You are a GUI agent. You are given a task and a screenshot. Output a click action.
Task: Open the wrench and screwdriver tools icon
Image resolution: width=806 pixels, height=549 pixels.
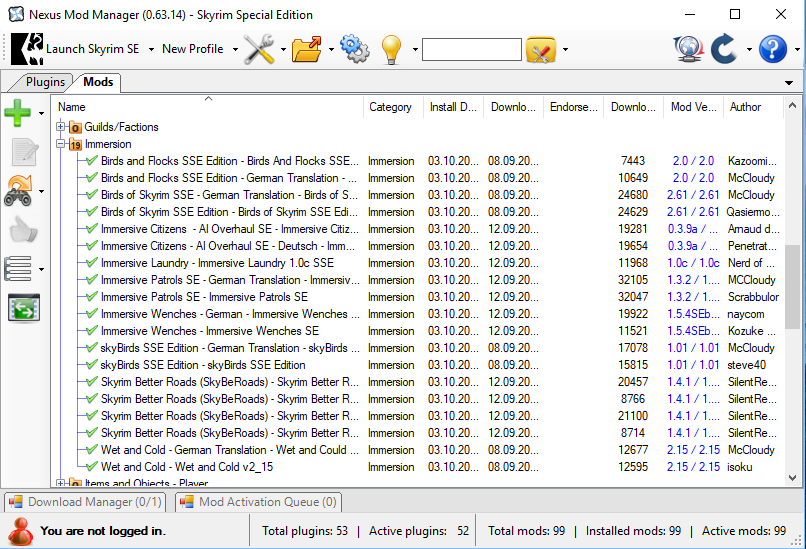click(x=259, y=49)
